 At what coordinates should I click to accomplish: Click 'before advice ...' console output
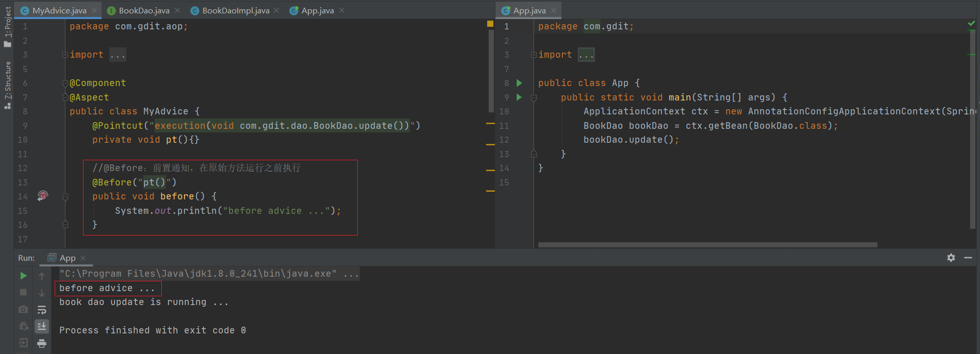107,288
